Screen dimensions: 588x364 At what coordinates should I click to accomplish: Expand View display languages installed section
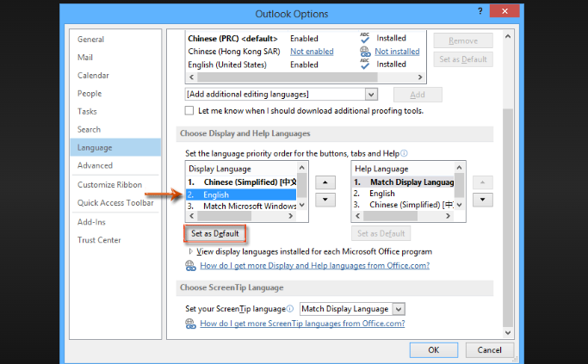[191, 251]
